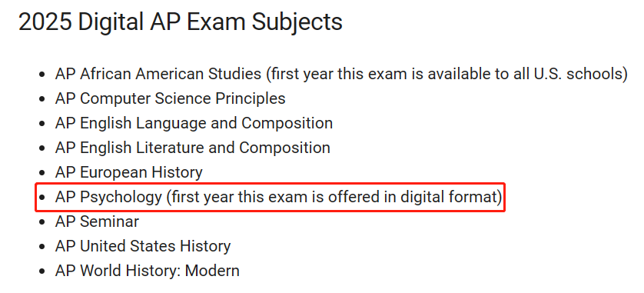Click the AP United States History item
The image size is (644, 293).
pos(143,246)
